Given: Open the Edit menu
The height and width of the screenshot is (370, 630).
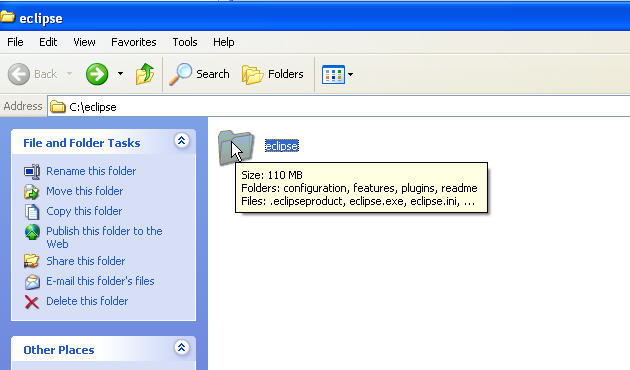Looking at the screenshot, I should pyautogui.click(x=48, y=42).
